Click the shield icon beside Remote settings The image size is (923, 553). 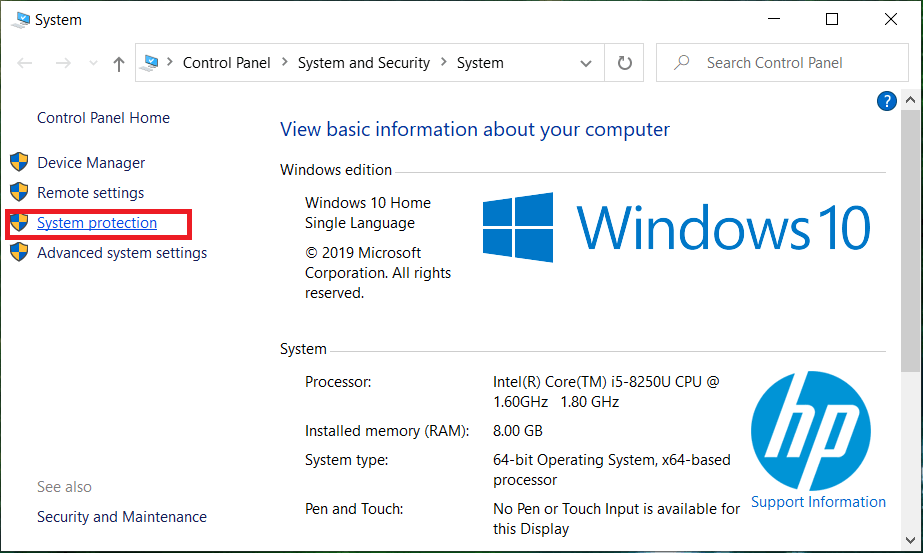[19, 192]
